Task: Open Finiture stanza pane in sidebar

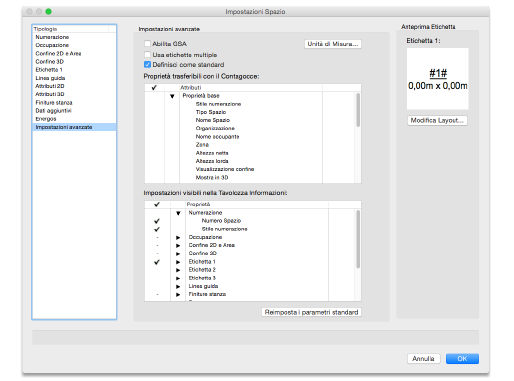Action: pyautogui.click(x=74, y=102)
